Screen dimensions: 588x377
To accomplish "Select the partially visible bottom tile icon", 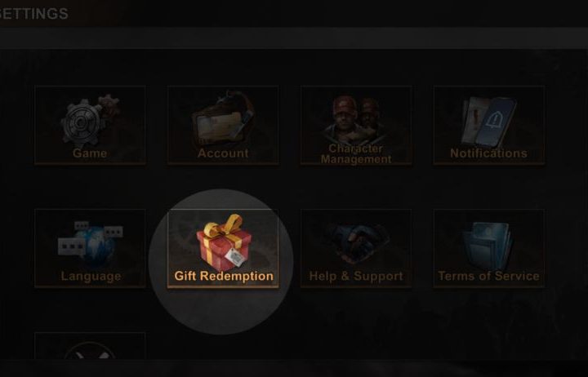I will [90, 350].
